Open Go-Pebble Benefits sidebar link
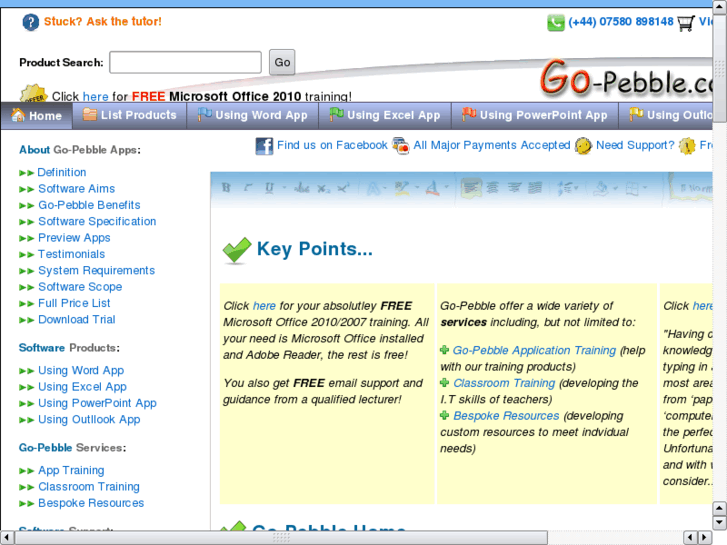Screen dimensions: 727x545 tap(89, 205)
